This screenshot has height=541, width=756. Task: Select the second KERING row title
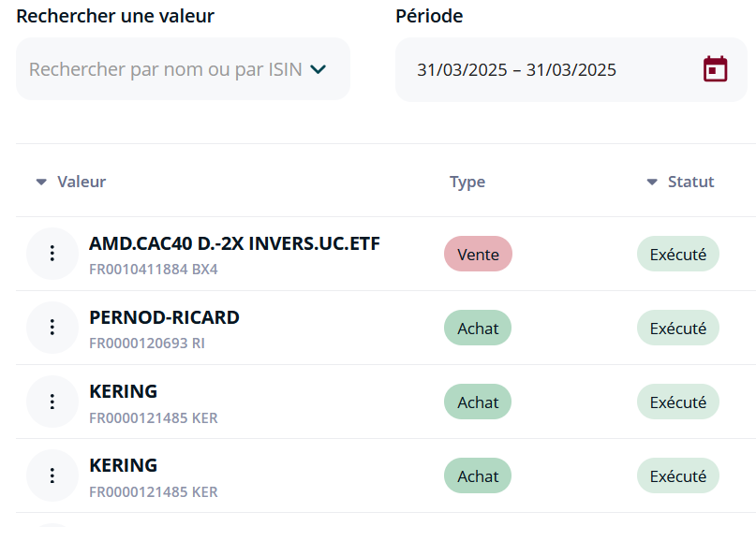click(x=124, y=465)
